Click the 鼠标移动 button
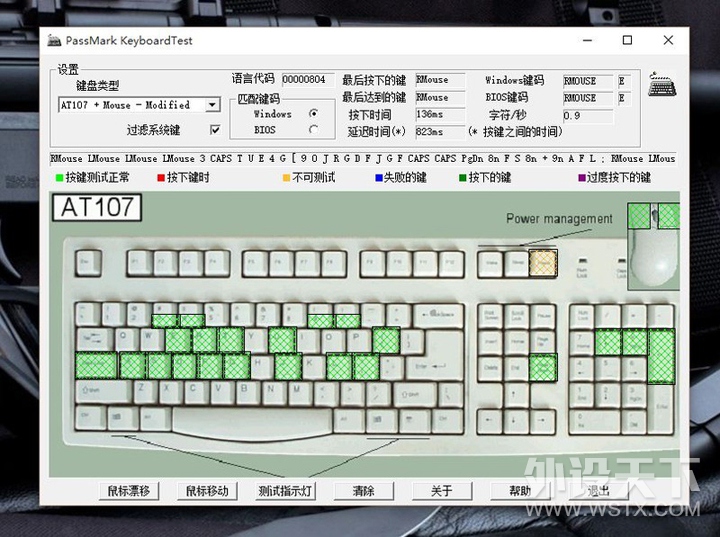This screenshot has width=720, height=537. pos(207,491)
